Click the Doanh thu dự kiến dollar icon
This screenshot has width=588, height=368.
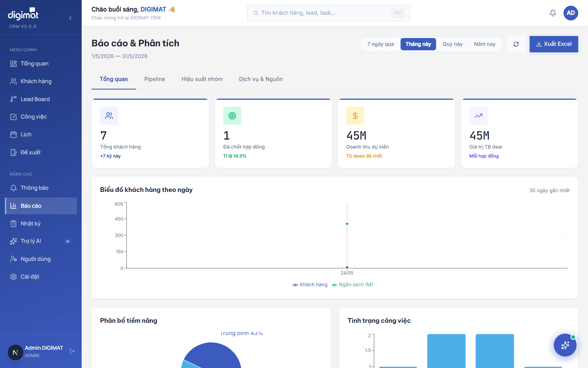(x=355, y=116)
